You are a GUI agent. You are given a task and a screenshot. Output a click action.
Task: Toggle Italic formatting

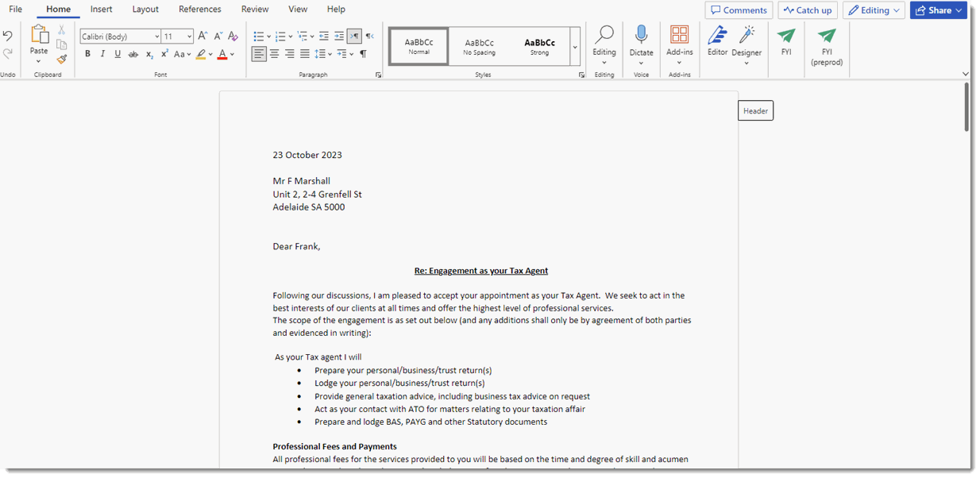click(102, 54)
